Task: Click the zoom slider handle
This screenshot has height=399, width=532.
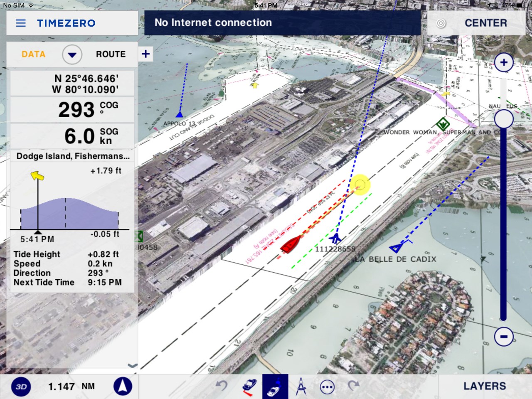Action: coord(503,119)
